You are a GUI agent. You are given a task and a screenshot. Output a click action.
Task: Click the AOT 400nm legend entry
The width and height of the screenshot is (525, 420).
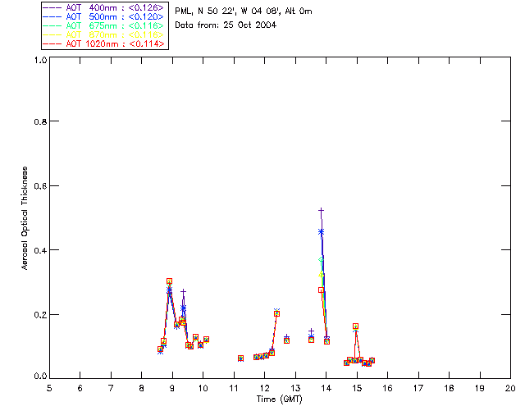pos(104,7)
